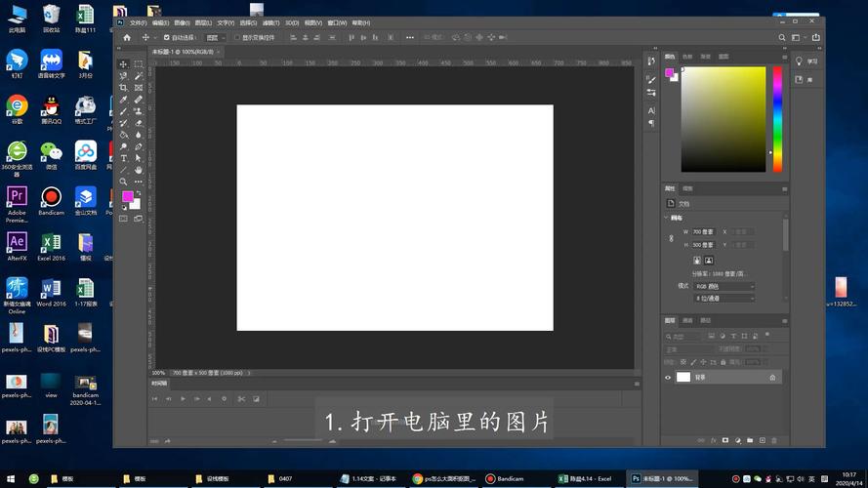
Task: Toggle the Auto-Select checkbox
Action: [x=167, y=38]
